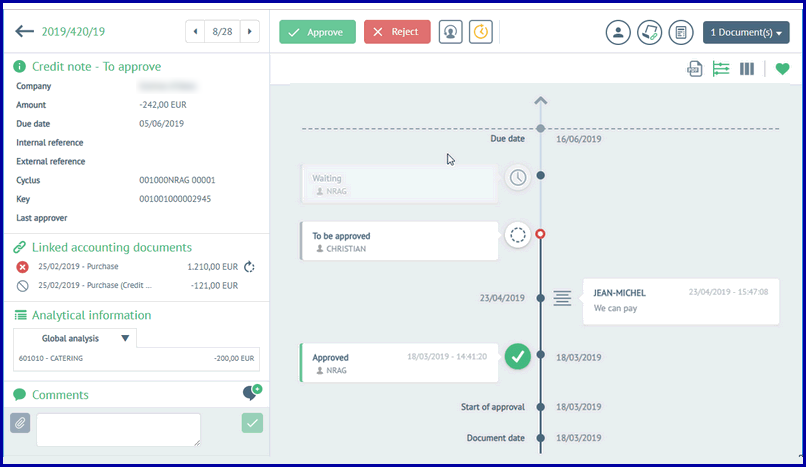Click the PDF export icon
The height and width of the screenshot is (467, 806).
click(695, 69)
